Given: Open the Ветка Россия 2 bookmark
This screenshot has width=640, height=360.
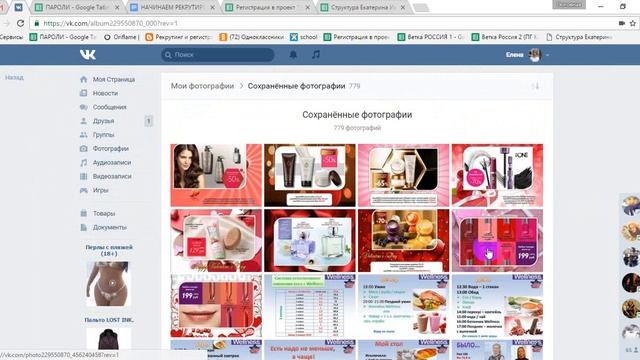Looking at the screenshot, I should [505, 37].
